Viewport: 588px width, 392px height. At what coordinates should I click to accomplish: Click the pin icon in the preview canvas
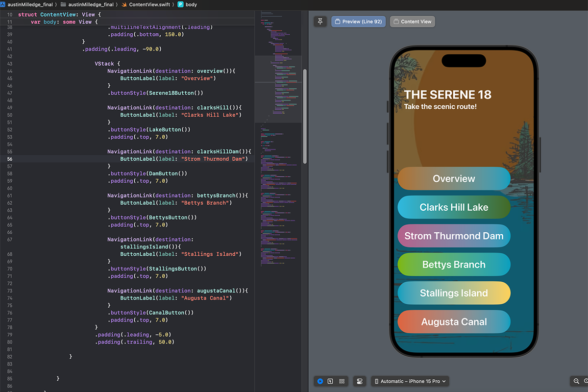coord(320,21)
